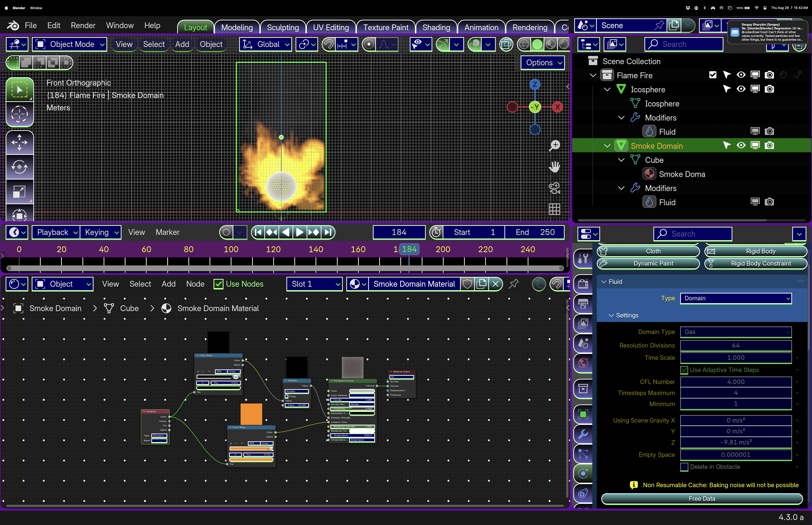Image resolution: width=812 pixels, height=525 pixels.
Task: Toggle X-ray mode in viewport header
Action: point(506,44)
